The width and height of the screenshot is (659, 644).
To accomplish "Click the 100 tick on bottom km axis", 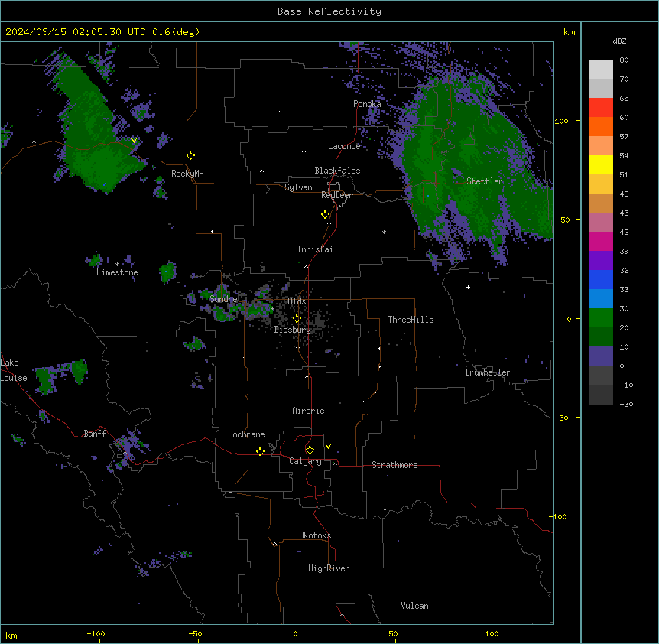I will pyautogui.click(x=492, y=633).
